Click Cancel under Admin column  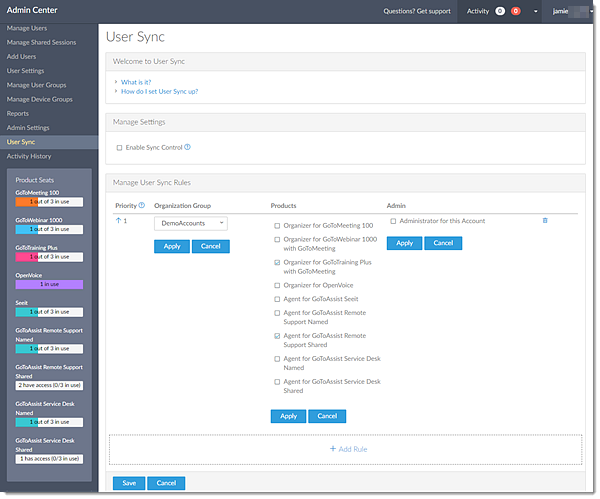[x=443, y=243]
